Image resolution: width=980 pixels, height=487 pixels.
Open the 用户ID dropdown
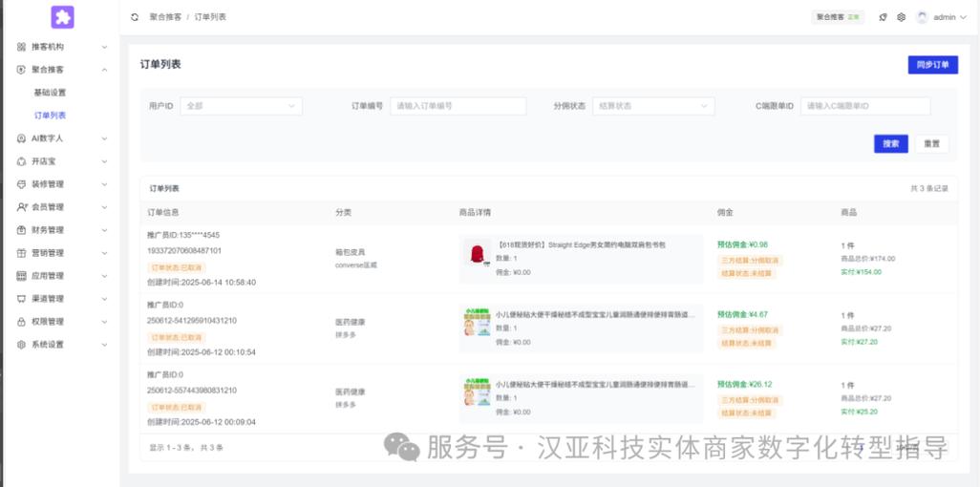tap(242, 106)
